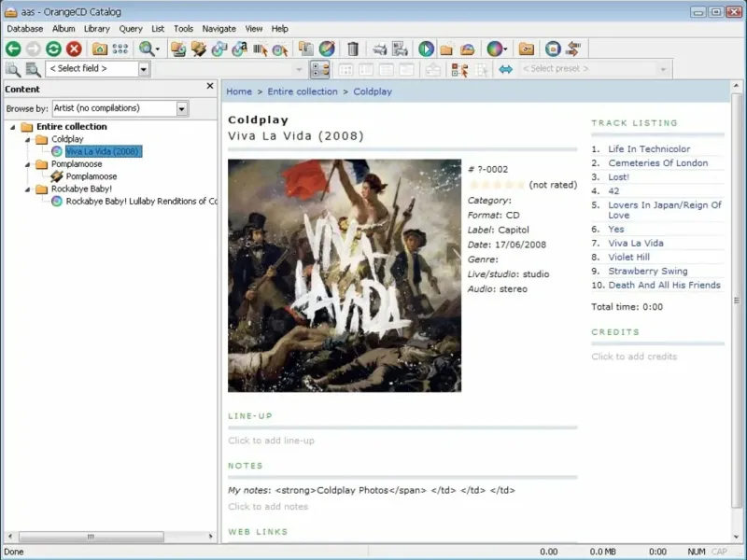
Task: Click the add album from CD drive icon
Action: click(x=178, y=49)
